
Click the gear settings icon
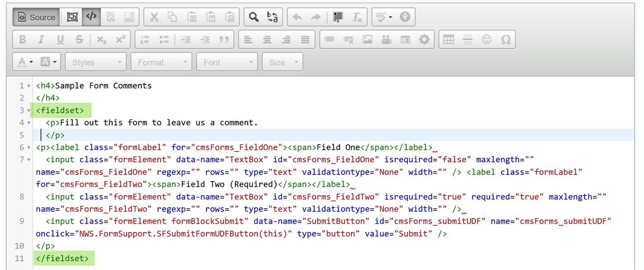tap(424, 40)
